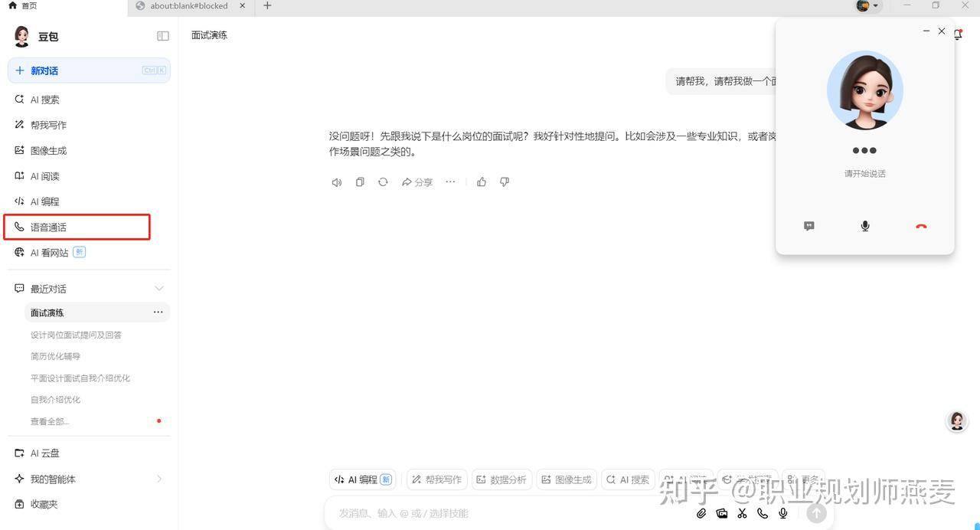Click the message input field
The height and width of the screenshot is (530, 980).
(x=505, y=513)
